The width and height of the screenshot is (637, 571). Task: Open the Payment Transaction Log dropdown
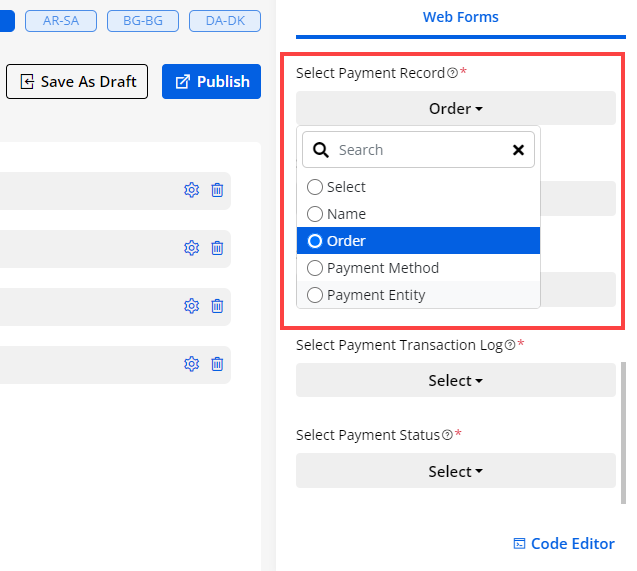455,380
